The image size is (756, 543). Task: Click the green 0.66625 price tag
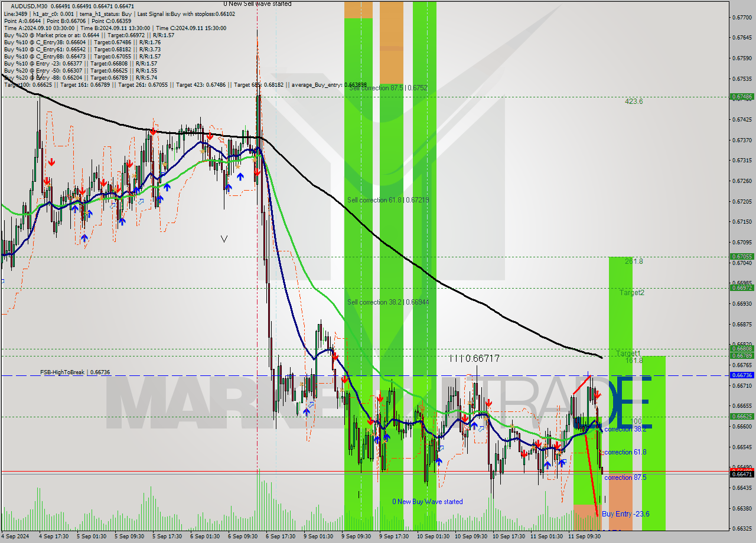[742, 417]
